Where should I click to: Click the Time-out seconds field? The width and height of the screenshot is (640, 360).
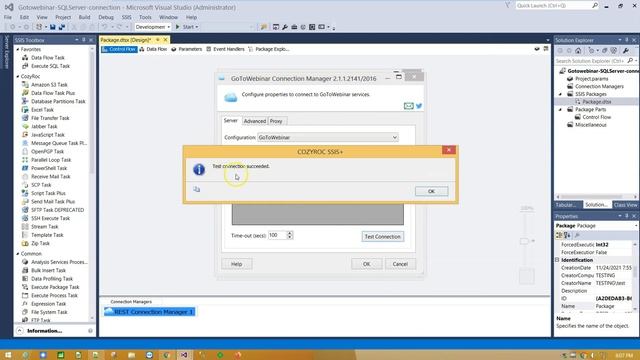[x=278, y=235]
